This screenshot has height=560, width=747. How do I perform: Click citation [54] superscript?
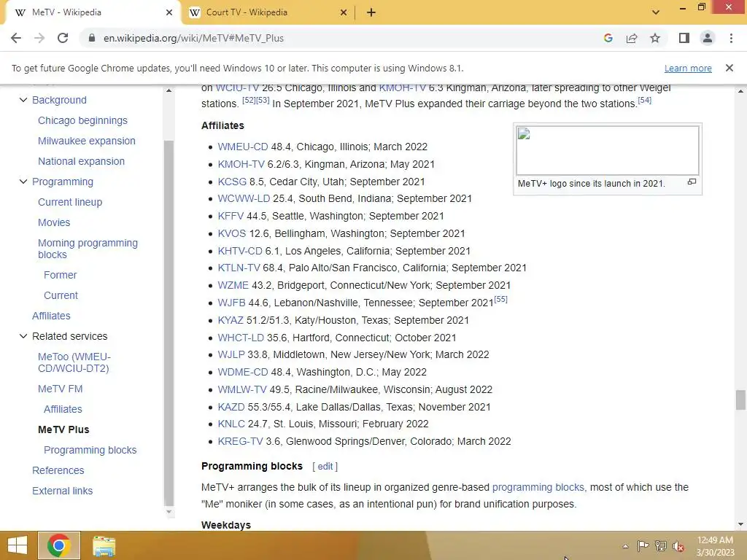tap(645, 100)
